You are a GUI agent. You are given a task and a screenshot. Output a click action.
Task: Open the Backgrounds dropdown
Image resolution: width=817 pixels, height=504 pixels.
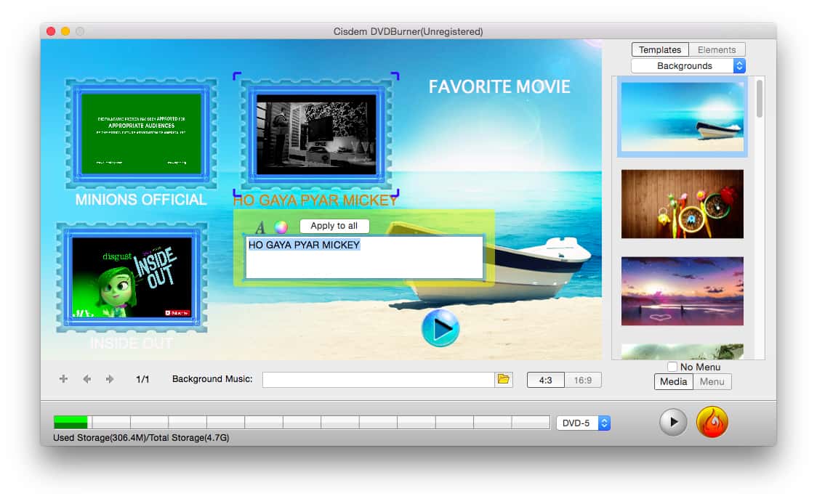[688, 65]
